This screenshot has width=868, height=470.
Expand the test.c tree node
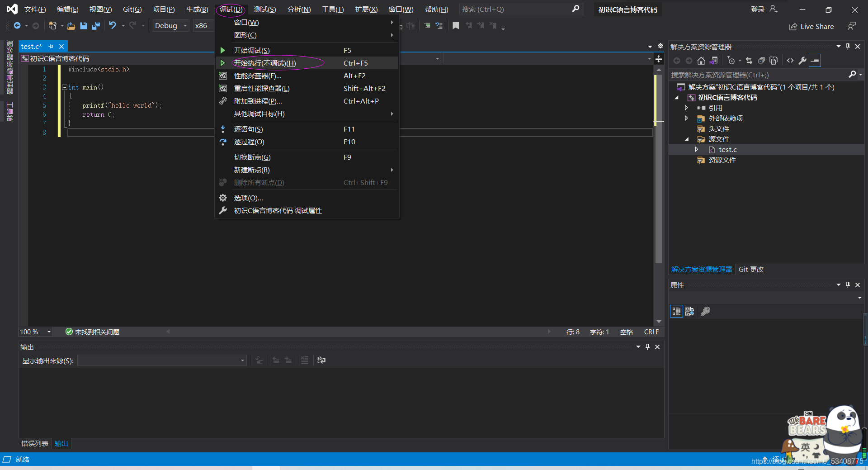click(697, 149)
